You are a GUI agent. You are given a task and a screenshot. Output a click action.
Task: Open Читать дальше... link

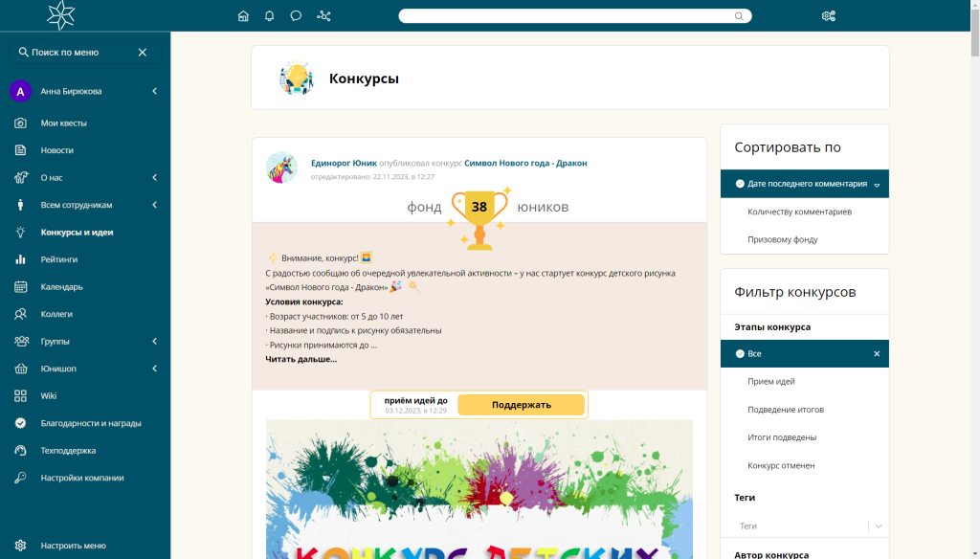tap(301, 360)
